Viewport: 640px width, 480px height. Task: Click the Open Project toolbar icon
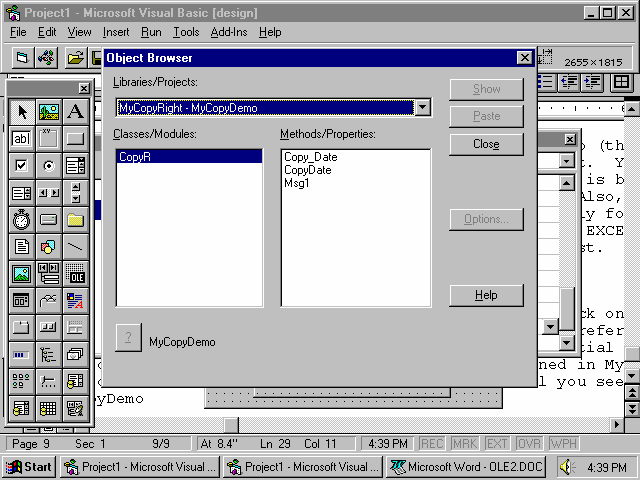pyautogui.click(x=75, y=57)
